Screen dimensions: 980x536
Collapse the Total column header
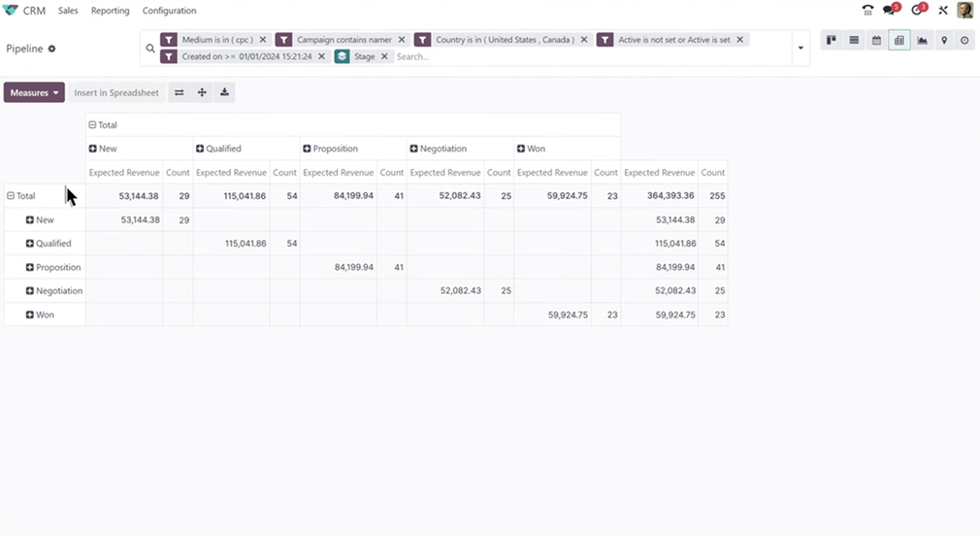click(92, 125)
